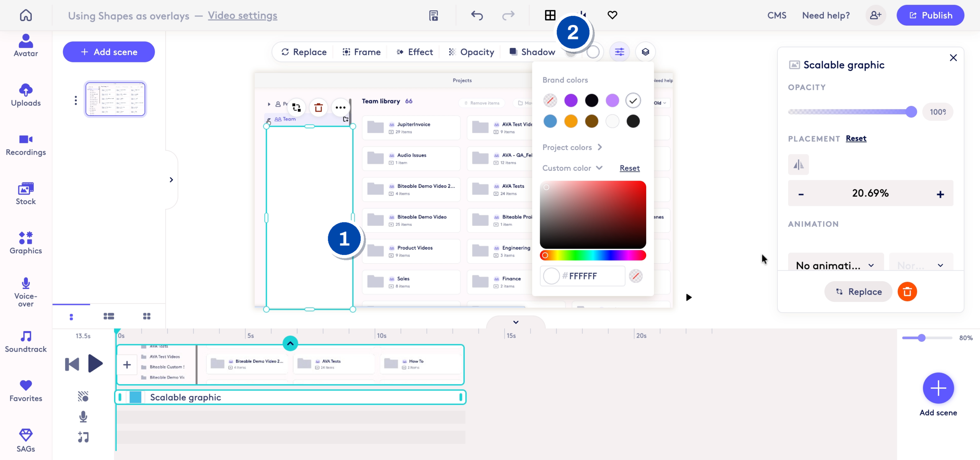Viewport: 980px width, 460px height.
Task: Open the Uploads sidebar panel
Action: [x=26, y=95]
